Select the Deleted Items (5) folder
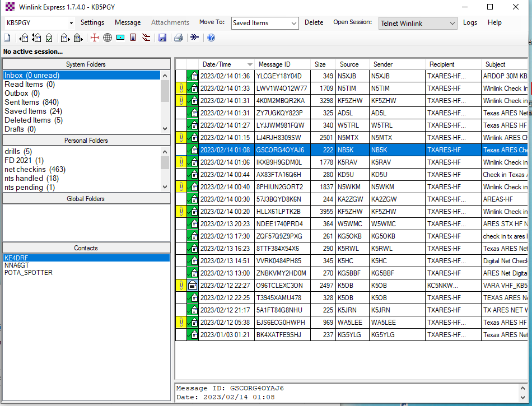532x406 pixels. (34, 120)
